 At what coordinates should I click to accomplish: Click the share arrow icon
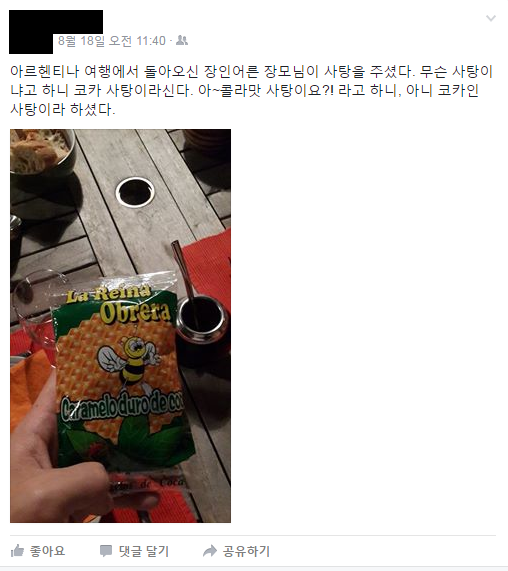click(x=210, y=551)
